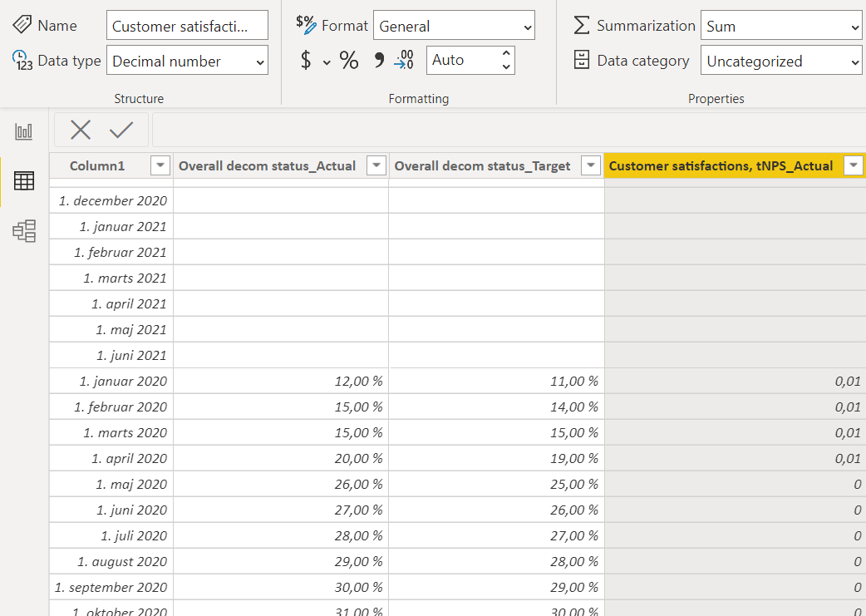The height and width of the screenshot is (616, 866).
Task: Open Summarization dropdown showing Sum
Action: (x=781, y=25)
